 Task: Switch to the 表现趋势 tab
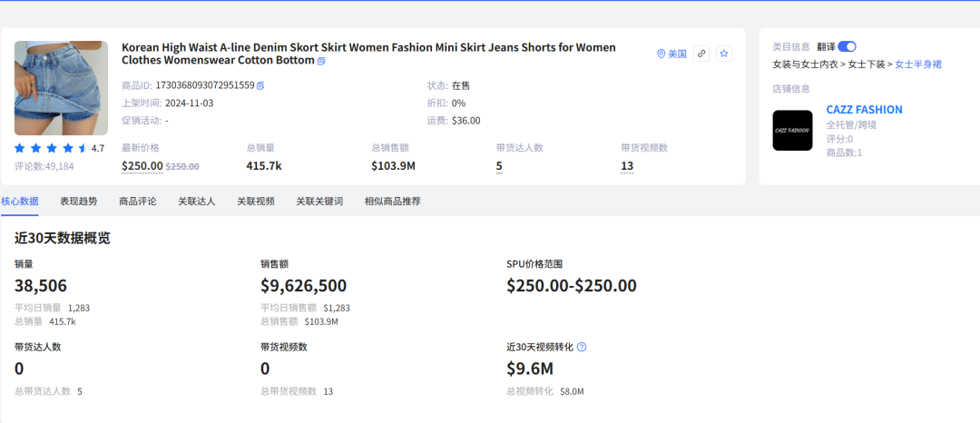pos(79,202)
